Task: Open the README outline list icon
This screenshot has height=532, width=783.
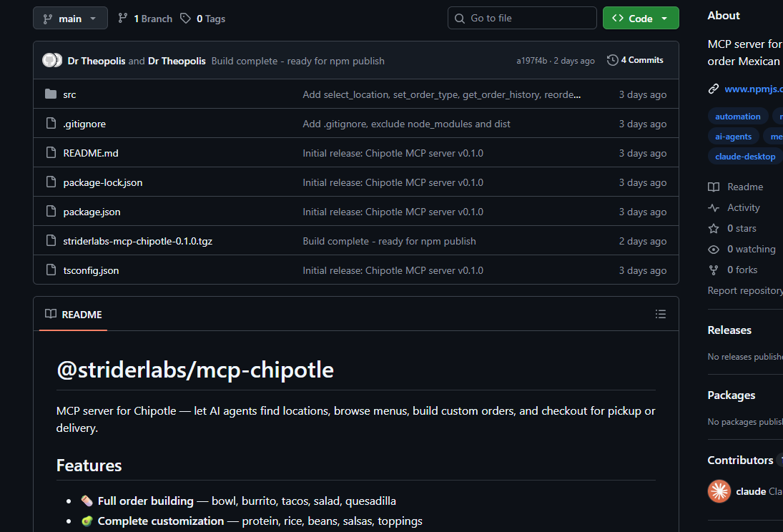Action: pyautogui.click(x=661, y=314)
